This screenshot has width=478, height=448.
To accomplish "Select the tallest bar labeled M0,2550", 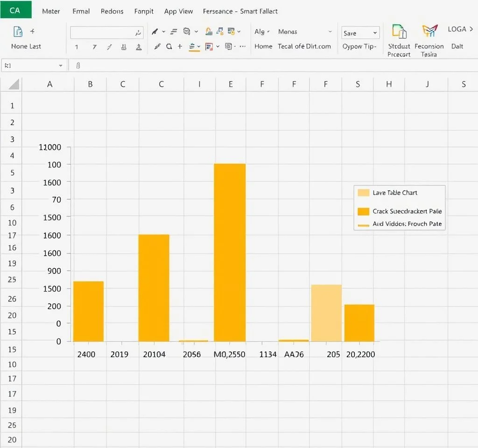I will tap(230, 252).
